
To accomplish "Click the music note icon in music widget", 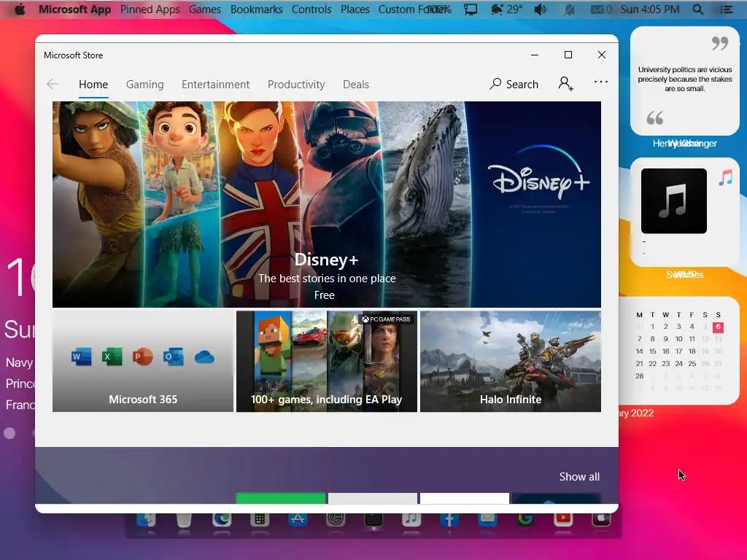I will click(x=726, y=178).
